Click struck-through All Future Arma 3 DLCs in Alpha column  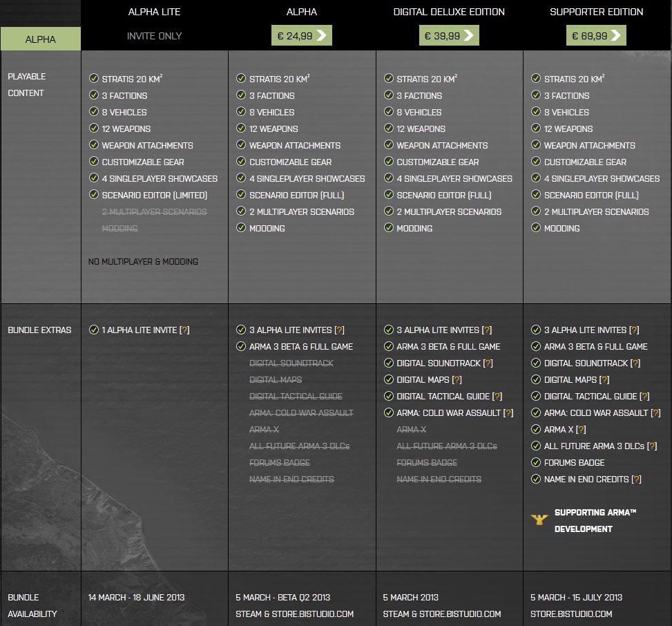300,446
